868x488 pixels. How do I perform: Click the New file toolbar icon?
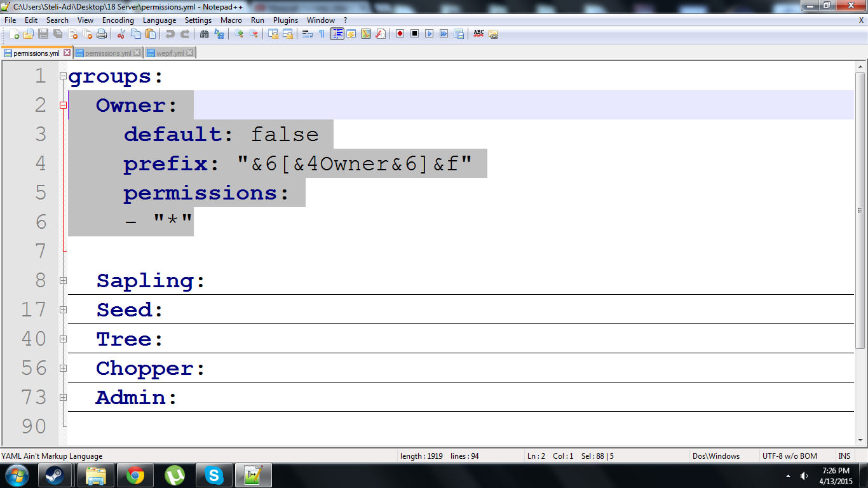tap(14, 34)
